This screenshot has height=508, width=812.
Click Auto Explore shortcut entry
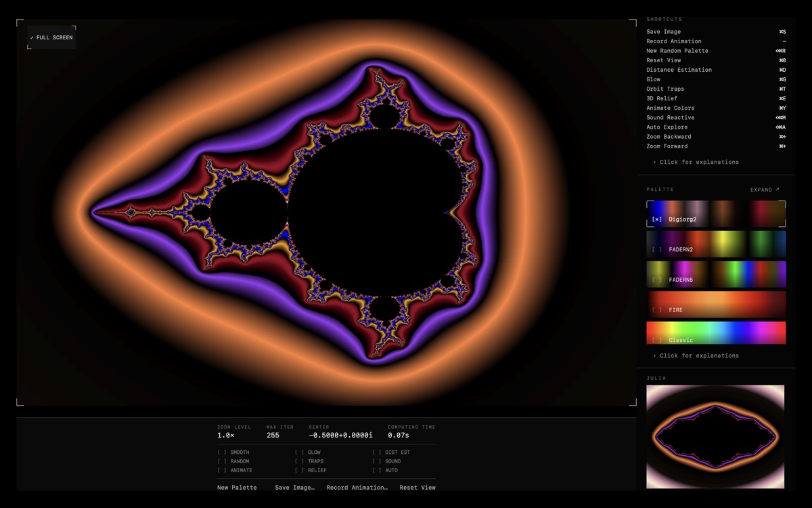point(716,127)
